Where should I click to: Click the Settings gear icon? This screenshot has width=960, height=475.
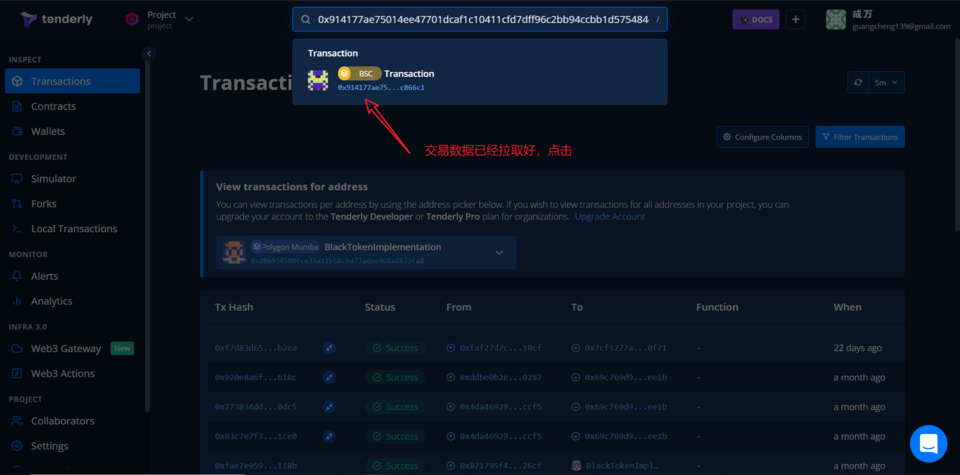pyautogui.click(x=18, y=446)
